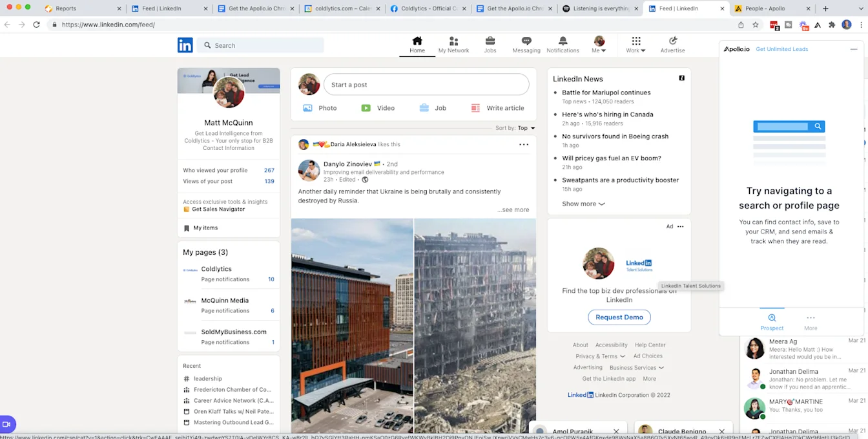Open My Network in the navigation bar
The image size is (868, 439).
pyautogui.click(x=453, y=45)
